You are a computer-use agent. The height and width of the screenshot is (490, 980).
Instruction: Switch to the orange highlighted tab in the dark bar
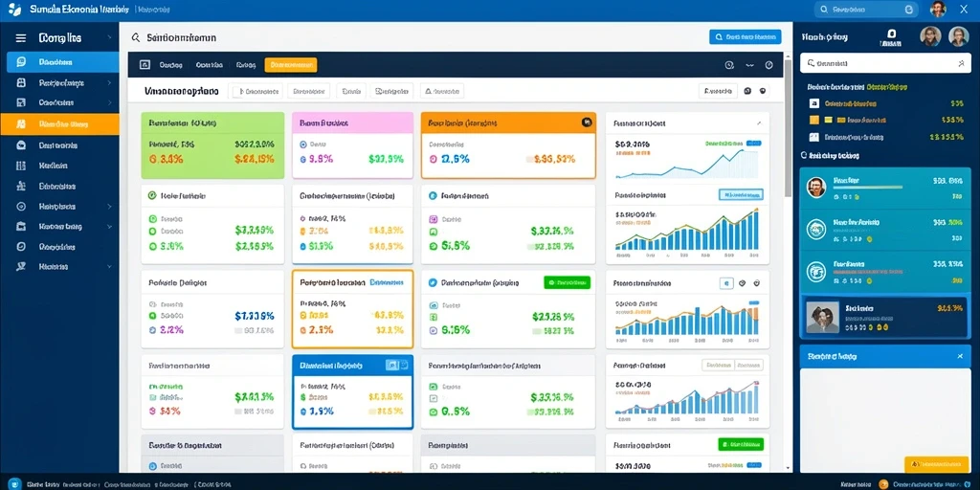pyautogui.click(x=291, y=64)
